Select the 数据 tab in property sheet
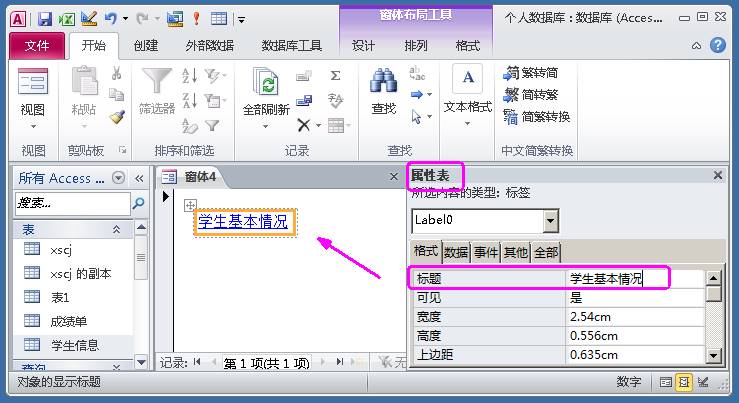The image size is (739, 403). pos(456,253)
